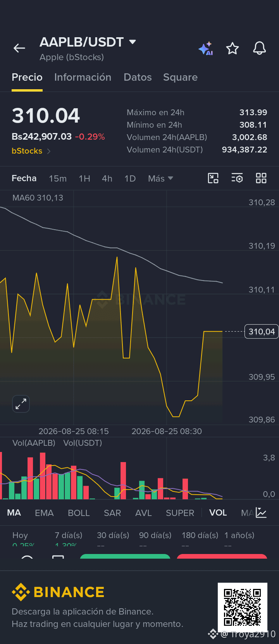Select the Hoy performance period
Screen dimensions: 279x644
point(20,535)
